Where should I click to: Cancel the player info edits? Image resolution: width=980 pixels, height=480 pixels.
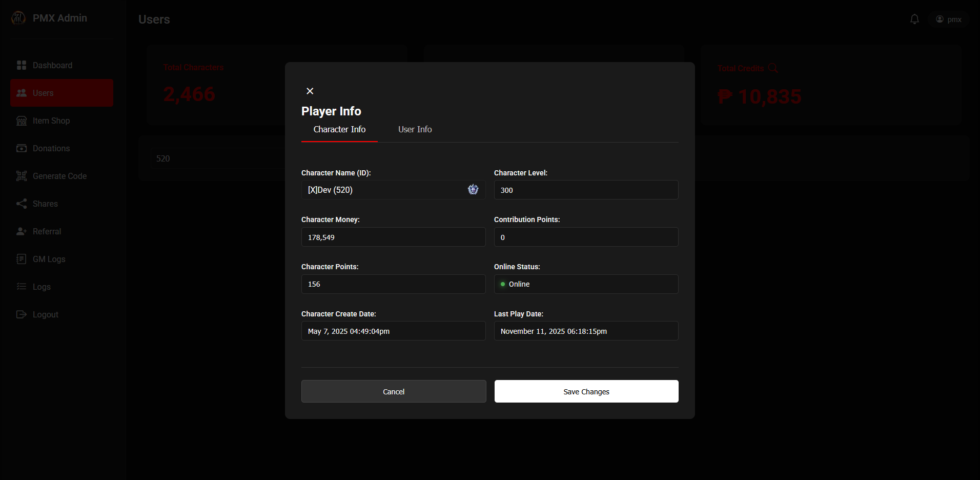point(393,391)
